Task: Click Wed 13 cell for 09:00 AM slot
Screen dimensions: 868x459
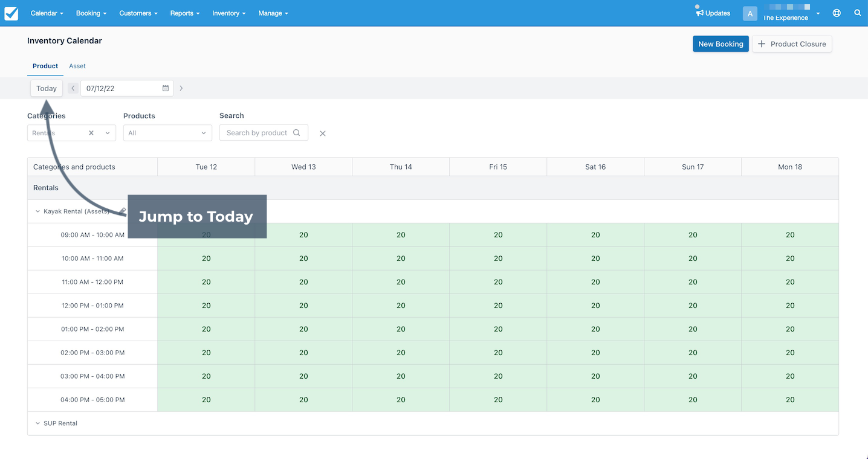Action: click(303, 235)
